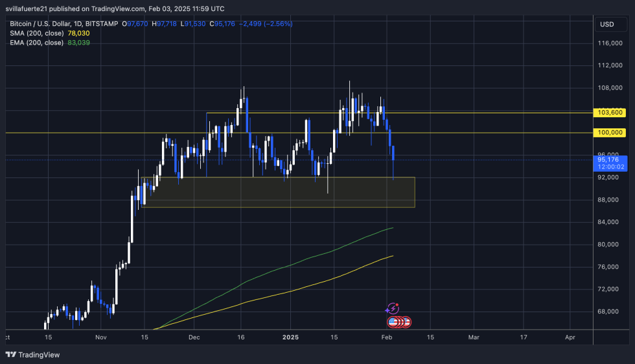The width and height of the screenshot is (635, 364).
Task: Select the EMA (200, close) indicator legend
Action: point(36,43)
